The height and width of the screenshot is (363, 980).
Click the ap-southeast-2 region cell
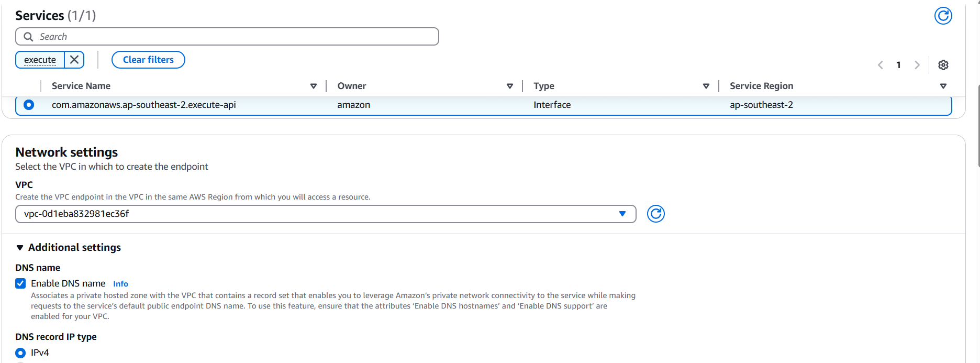(761, 105)
